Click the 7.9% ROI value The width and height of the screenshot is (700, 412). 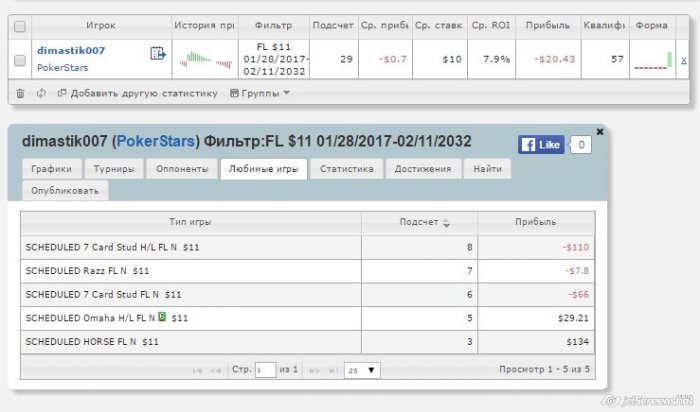tap(496, 59)
